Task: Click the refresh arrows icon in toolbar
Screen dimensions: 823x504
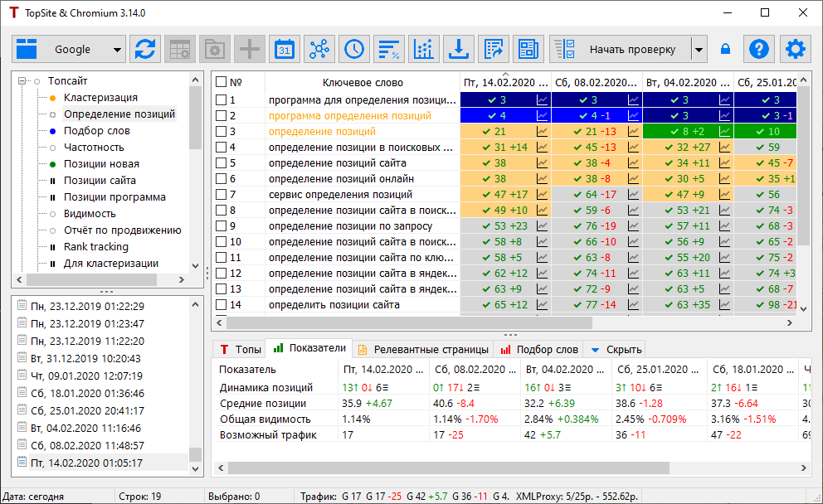Action: (x=145, y=50)
